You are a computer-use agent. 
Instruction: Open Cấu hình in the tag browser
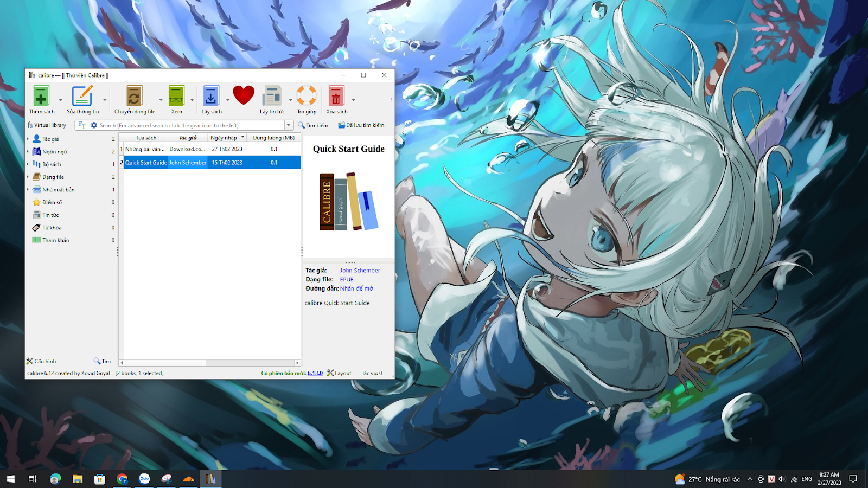click(41, 361)
